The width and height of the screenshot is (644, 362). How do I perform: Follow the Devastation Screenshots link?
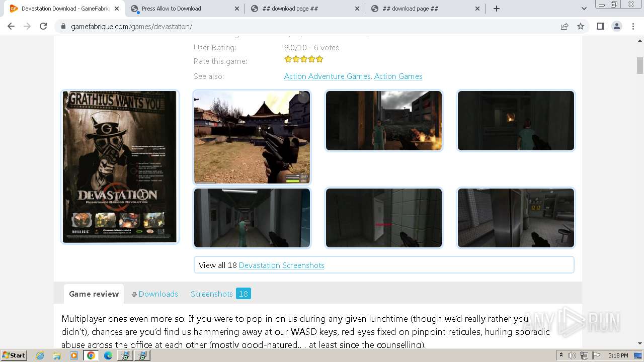point(281,265)
